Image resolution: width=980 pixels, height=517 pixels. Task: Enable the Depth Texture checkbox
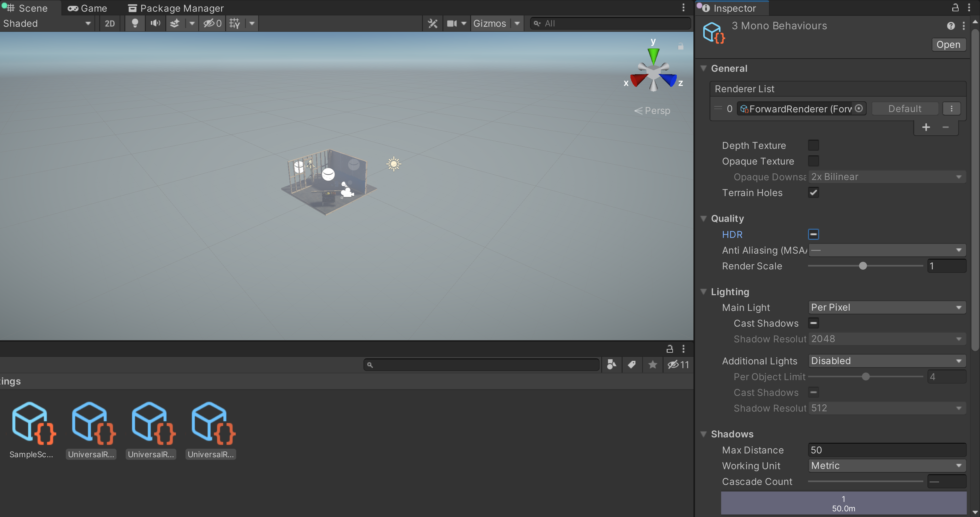click(813, 145)
